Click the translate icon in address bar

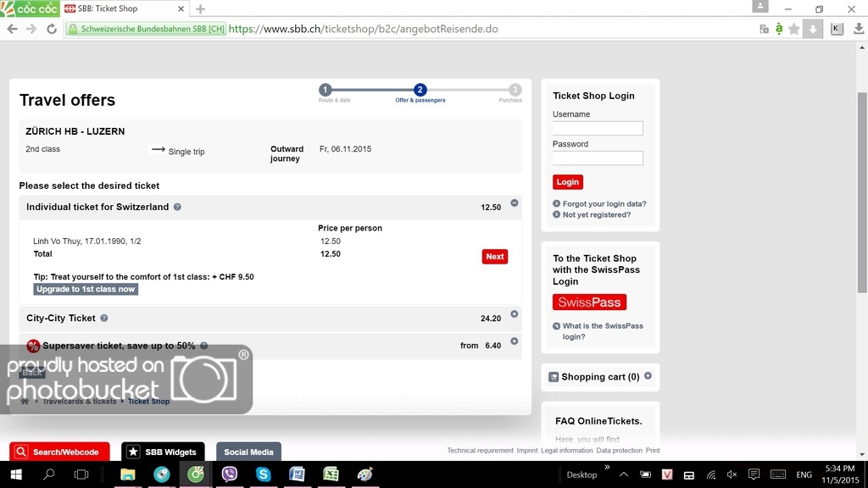(764, 29)
